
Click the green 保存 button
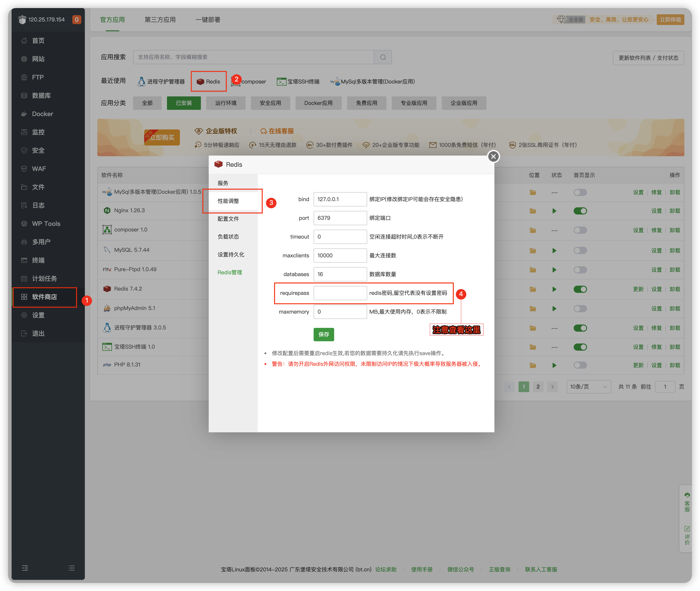(323, 334)
